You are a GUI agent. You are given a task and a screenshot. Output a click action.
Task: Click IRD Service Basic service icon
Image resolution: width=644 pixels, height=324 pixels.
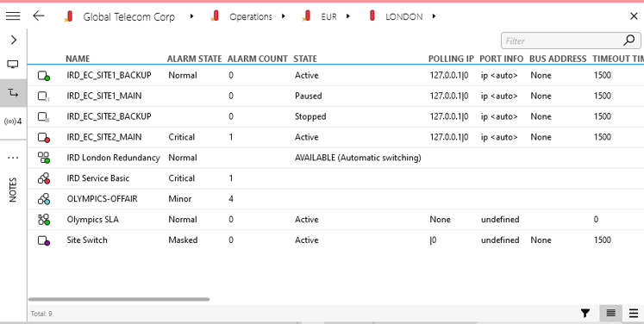pos(43,178)
